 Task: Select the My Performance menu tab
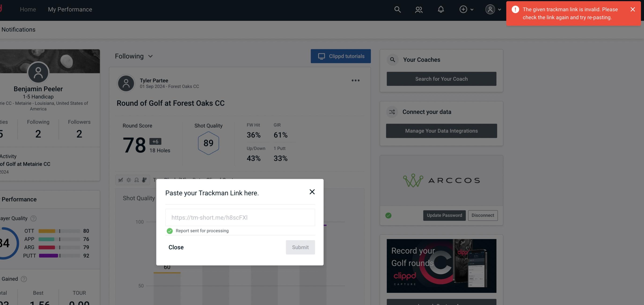pyautogui.click(x=70, y=9)
